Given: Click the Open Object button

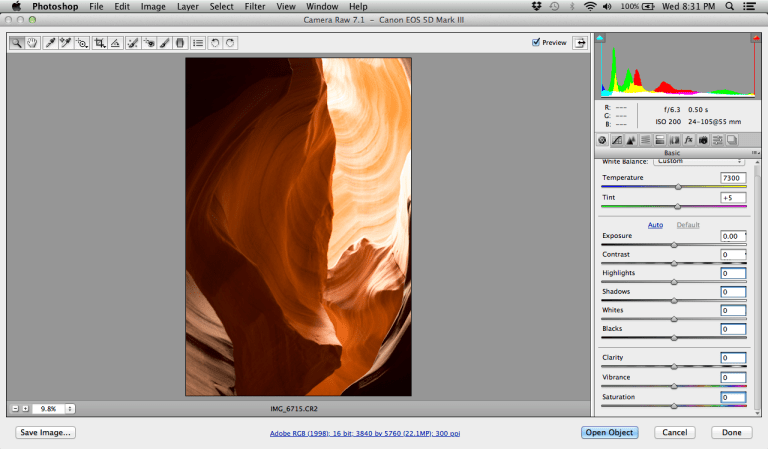Looking at the screenshot, I should pos(608,432).
